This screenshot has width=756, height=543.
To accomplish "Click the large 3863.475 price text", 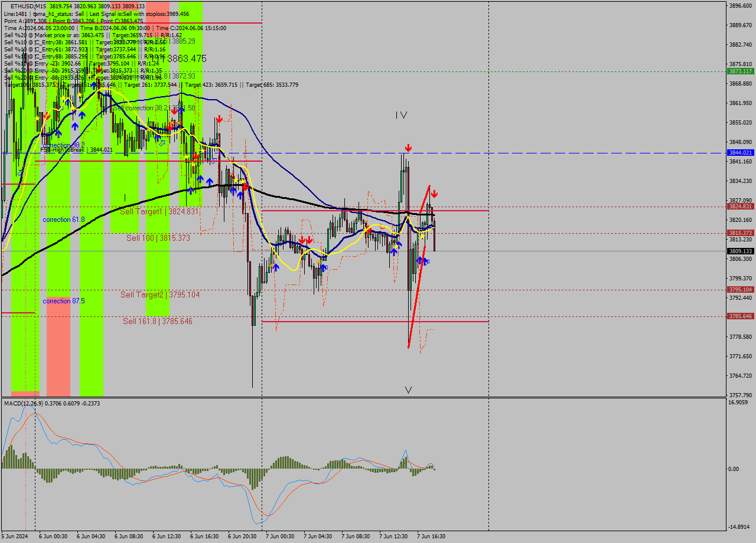I will point(185,58).
